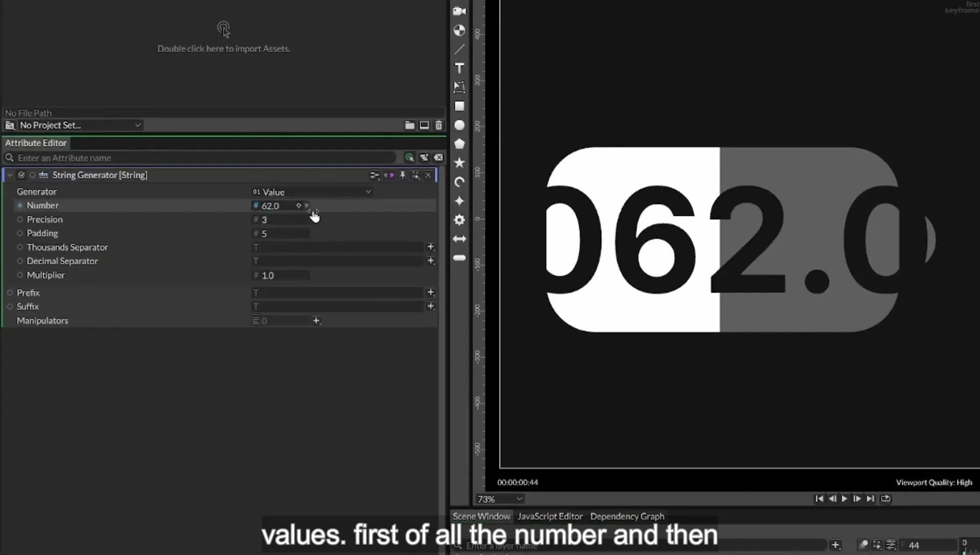Viewport: 980px width, 555px height.
Task: Select the Arrow shape tool
Action: click(459, 239)
